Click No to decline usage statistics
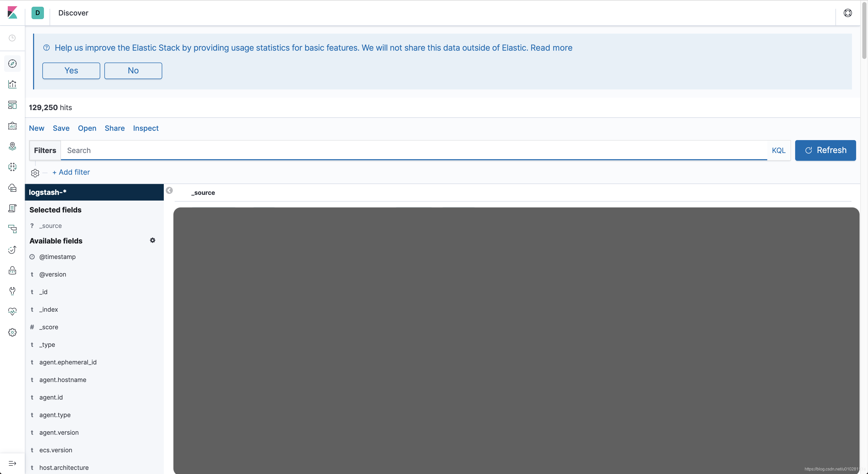The image size is (868, 474). (133, 71)
